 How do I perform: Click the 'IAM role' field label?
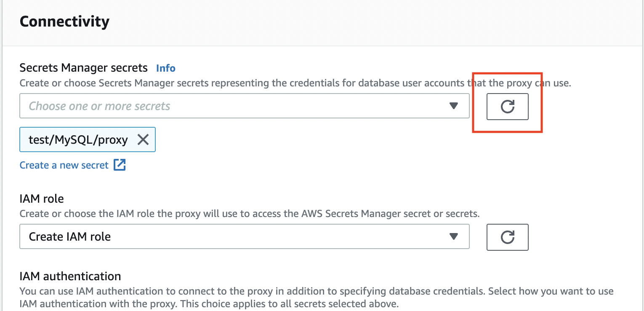42,198
